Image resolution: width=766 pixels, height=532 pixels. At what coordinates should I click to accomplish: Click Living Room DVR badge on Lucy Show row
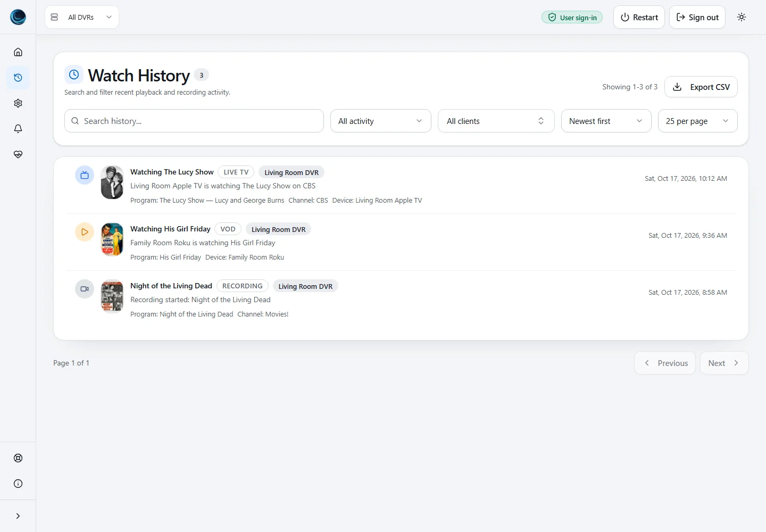(292, 172)
